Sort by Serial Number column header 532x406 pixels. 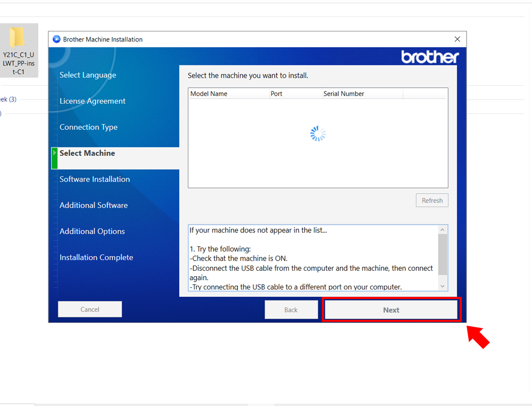point(362,94)
